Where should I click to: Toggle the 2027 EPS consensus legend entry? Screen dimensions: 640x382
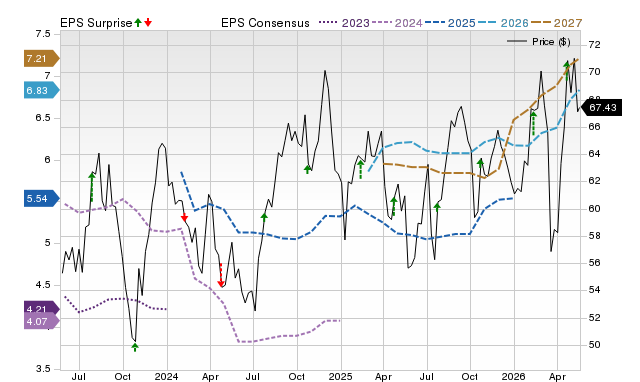(x=556, y=23)
